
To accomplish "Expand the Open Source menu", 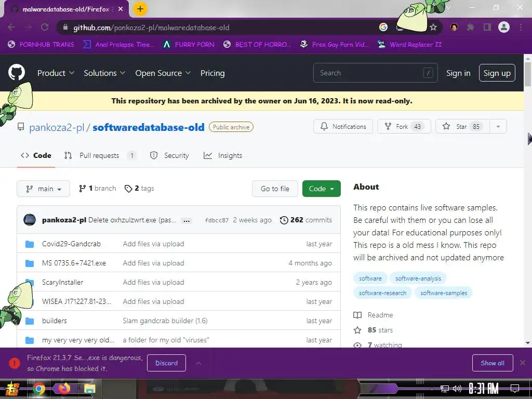I will pos(163,73).
